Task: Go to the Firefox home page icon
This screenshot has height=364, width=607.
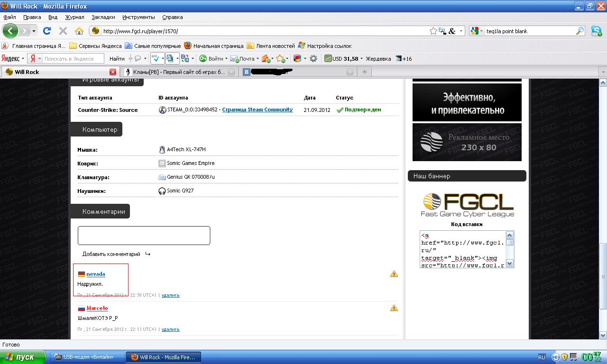Action: coord(79,31)
